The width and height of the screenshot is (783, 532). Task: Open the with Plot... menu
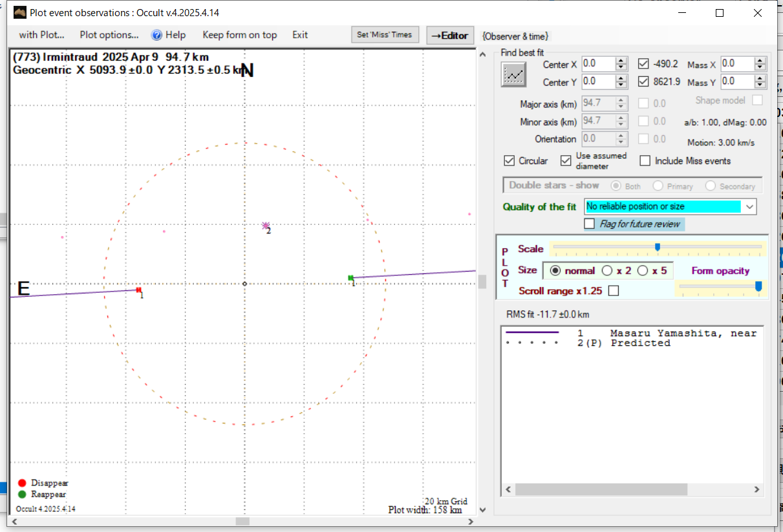tap(41, 35)
